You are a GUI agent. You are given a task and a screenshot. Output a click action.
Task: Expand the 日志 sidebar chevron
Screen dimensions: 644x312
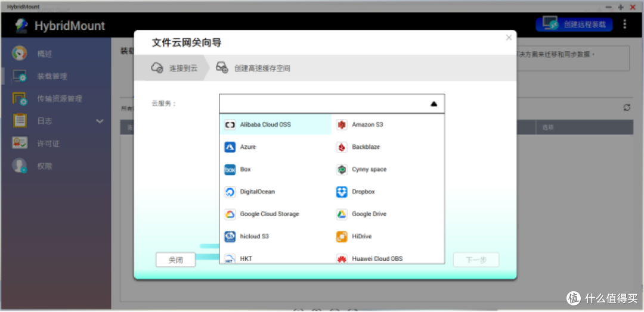point(100,121)
